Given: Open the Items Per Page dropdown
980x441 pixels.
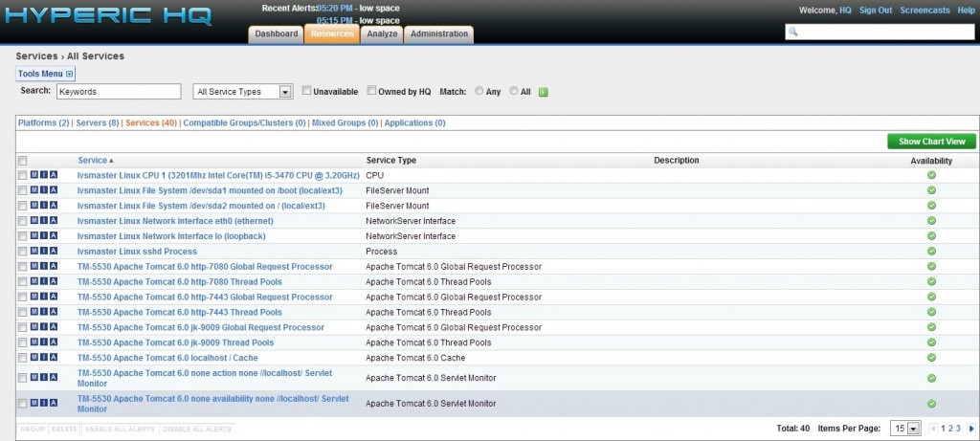Looking at the screenshot, I should point(905,429).
